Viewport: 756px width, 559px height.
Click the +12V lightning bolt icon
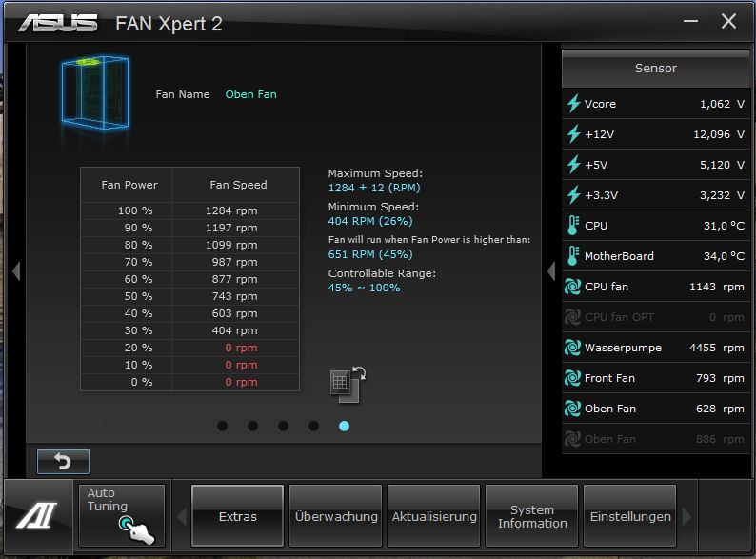coord(573,134)
